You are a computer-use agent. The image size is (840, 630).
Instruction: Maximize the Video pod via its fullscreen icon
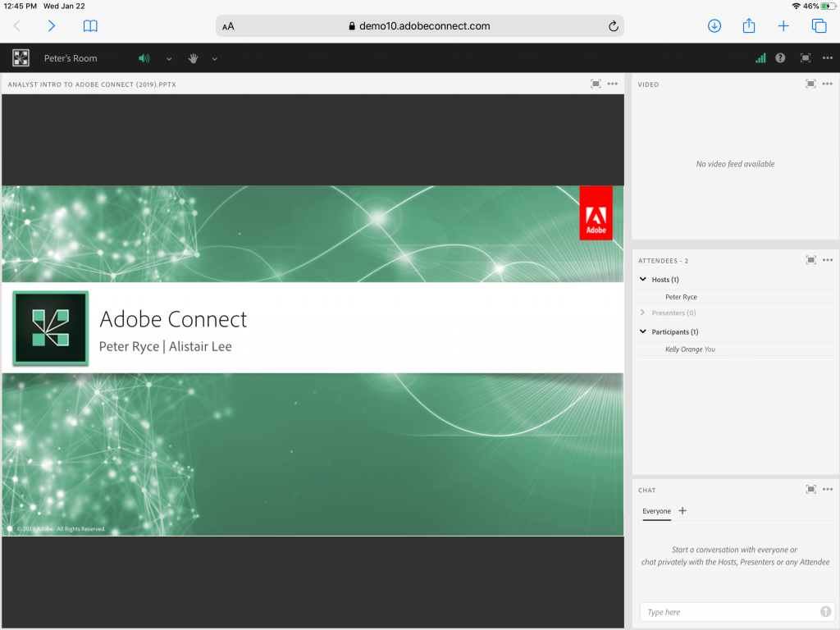pyautogui.click(x=810, y=84)
